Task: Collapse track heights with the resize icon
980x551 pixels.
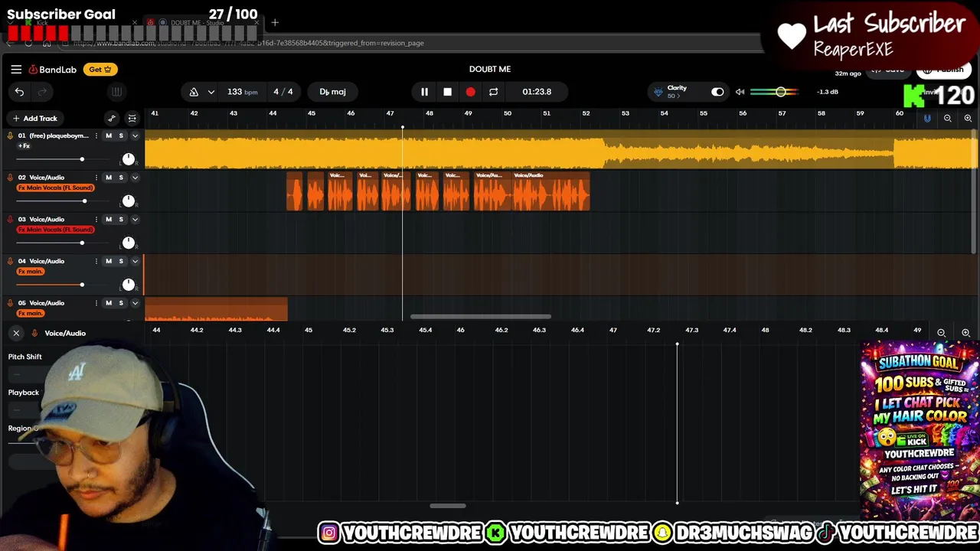Action: point(132,119)
